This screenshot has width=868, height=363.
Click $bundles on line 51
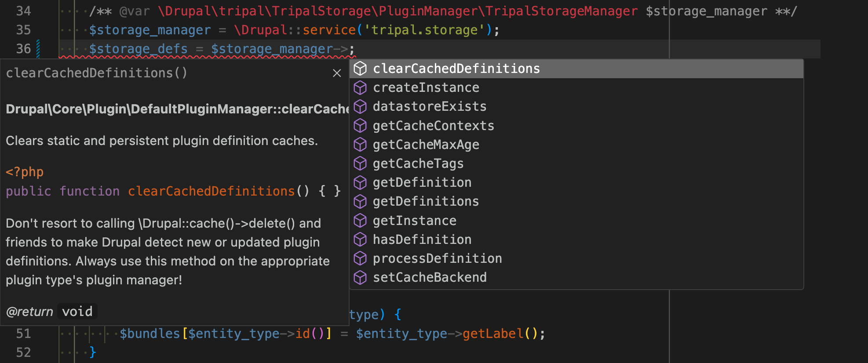click(150, 334)
